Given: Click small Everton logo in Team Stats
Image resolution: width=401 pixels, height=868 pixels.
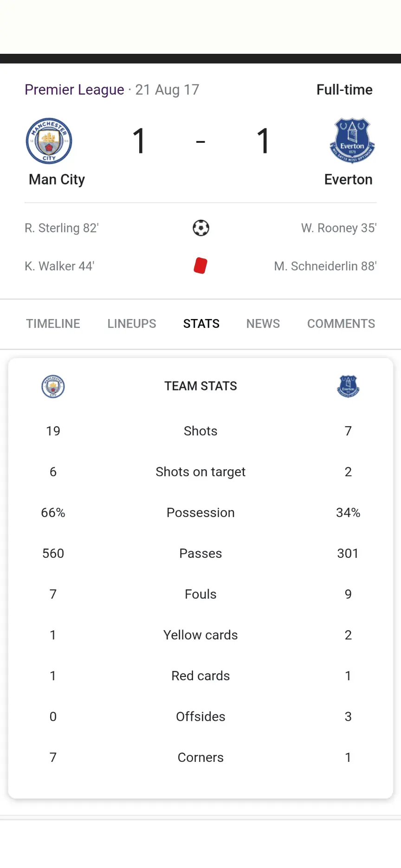Looking at the screenshot, I should click(x=348, y=386).
